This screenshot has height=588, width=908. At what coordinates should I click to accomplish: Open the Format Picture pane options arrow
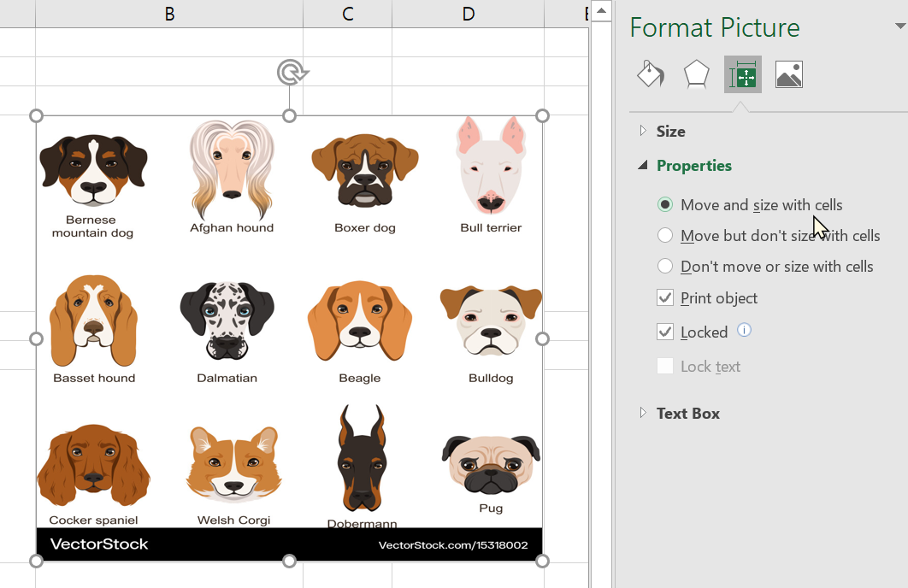(x=900, y=26)
